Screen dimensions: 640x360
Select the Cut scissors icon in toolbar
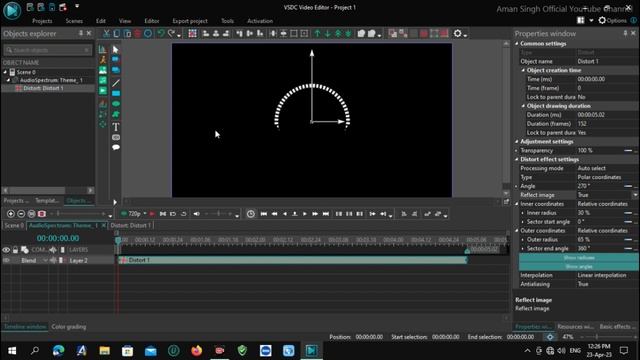(106, 33)
